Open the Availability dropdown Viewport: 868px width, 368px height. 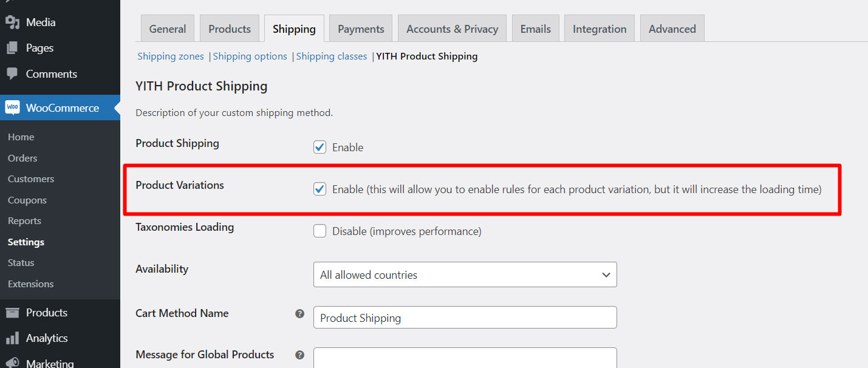(465, 274)
